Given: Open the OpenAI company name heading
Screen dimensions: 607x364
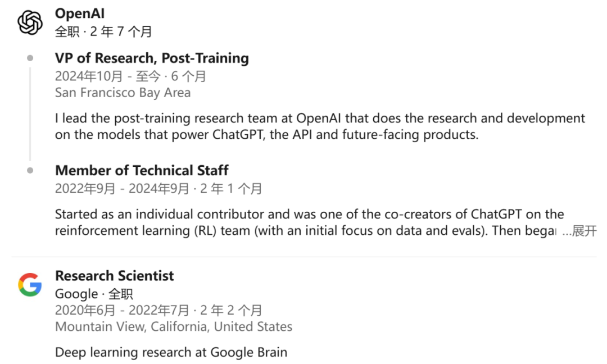Looking at the screenshot, I should 80,13.
